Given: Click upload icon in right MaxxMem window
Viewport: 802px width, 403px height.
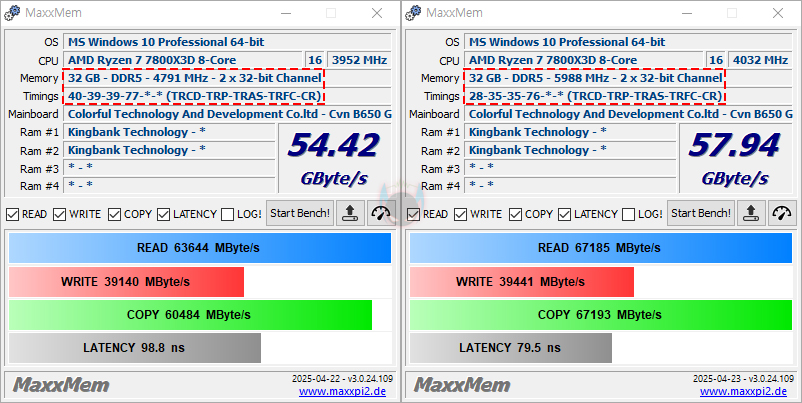Looking at the screenshot, I should 751,213.
